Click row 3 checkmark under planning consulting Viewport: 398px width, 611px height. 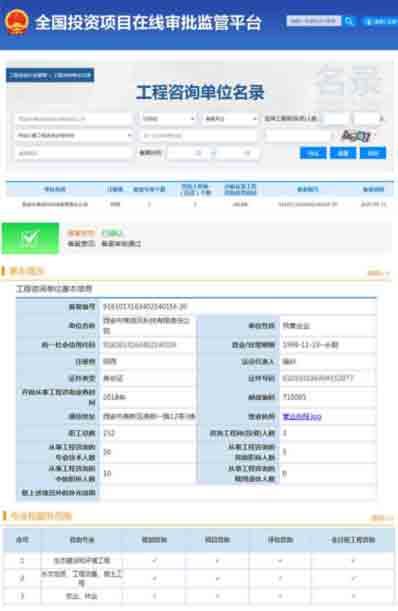(154, 596)
